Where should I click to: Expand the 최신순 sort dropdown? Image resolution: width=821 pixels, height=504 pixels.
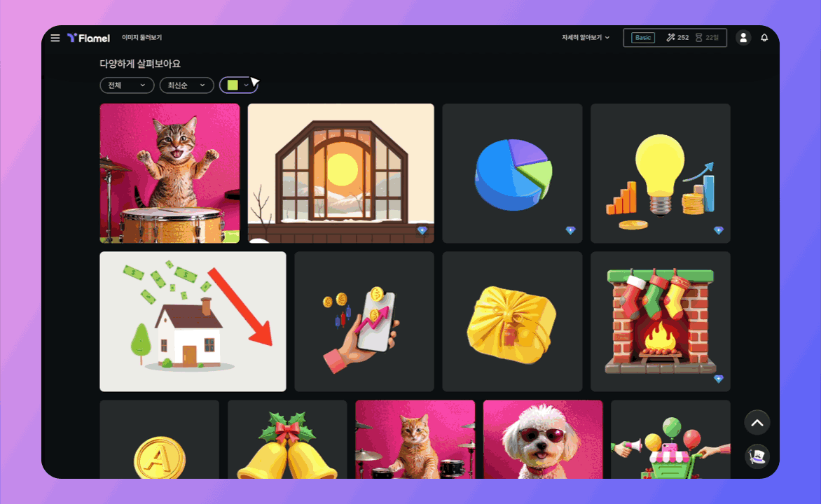[186, 85]
